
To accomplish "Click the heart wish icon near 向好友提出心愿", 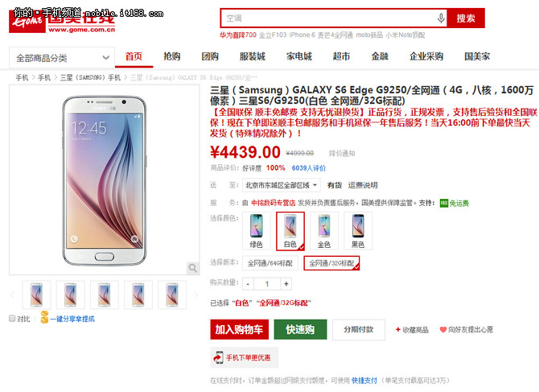I will coord(443,329).
